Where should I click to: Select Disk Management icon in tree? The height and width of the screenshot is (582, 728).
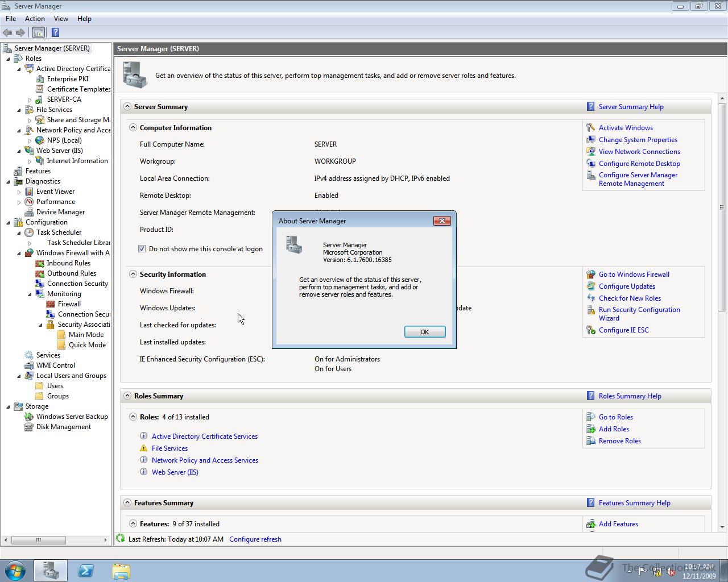(x=29, y=427)
